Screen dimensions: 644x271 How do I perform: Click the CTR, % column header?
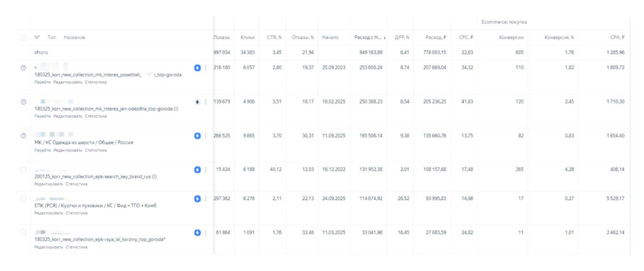pos(274,37)
